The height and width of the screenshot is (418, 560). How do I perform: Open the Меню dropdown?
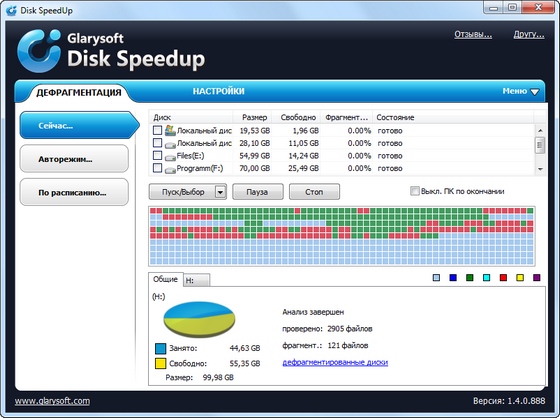tap(521, 91)
